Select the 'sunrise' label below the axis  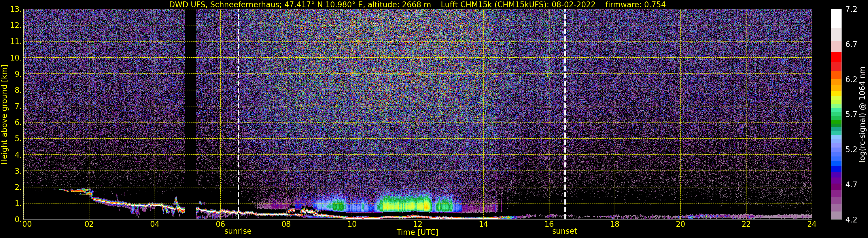[238, 231]
